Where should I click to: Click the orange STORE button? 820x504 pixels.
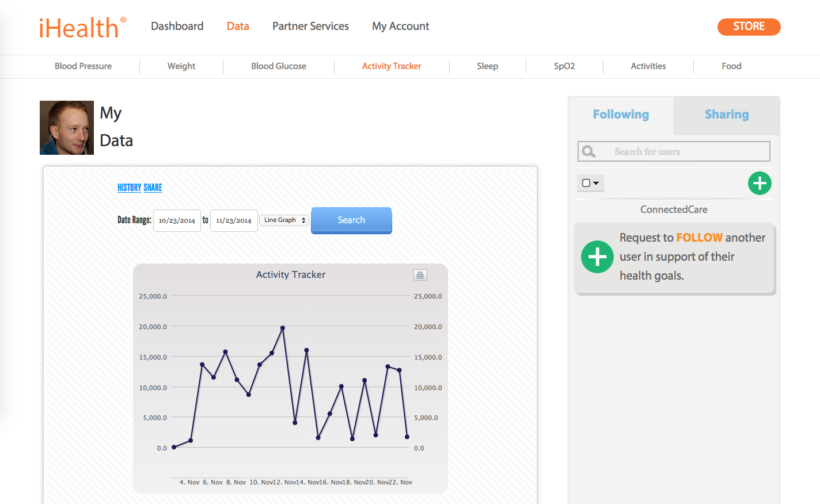(x=749, y=26)
